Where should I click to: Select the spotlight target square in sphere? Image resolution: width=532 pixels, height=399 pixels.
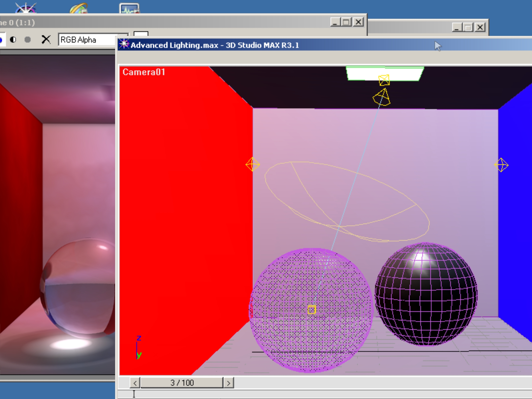(311, 310)
